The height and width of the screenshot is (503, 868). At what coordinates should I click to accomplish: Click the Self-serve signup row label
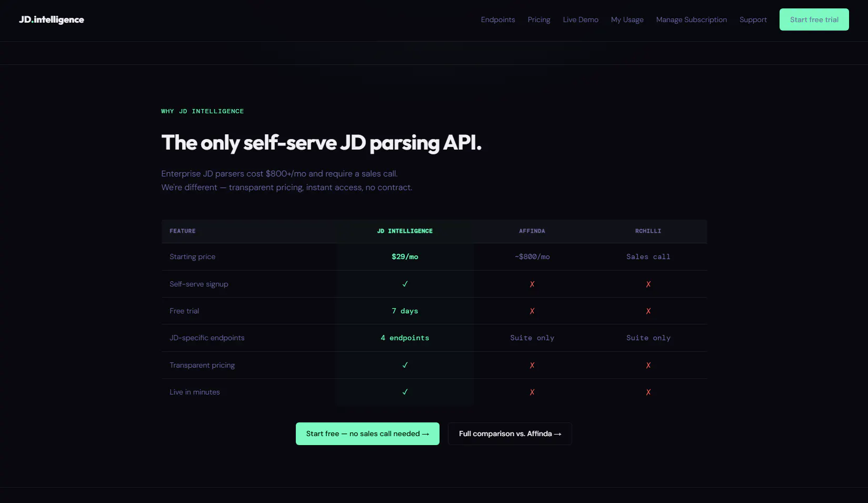199,284
